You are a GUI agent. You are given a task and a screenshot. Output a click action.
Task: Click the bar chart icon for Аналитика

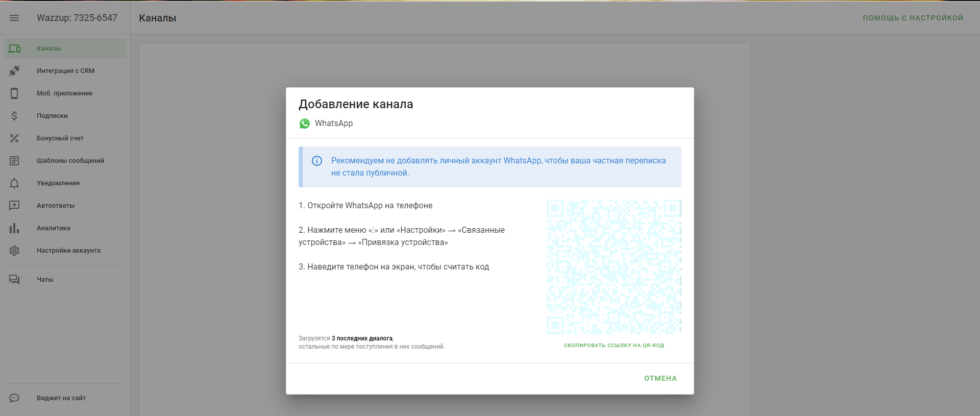[14, 228]
